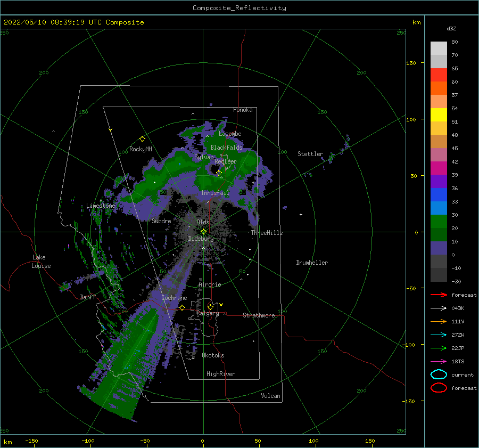
Task: Click the white 04DK arrow in legend
Action: pyautogui.click(x=439, y=308)
